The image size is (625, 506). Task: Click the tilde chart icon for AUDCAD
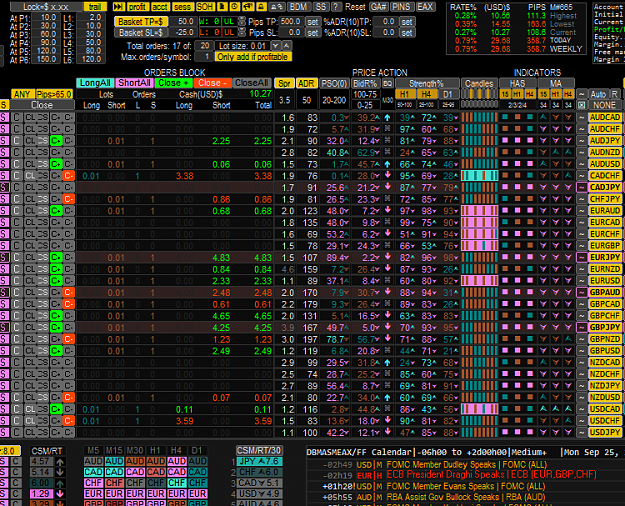tap(582, 117)
